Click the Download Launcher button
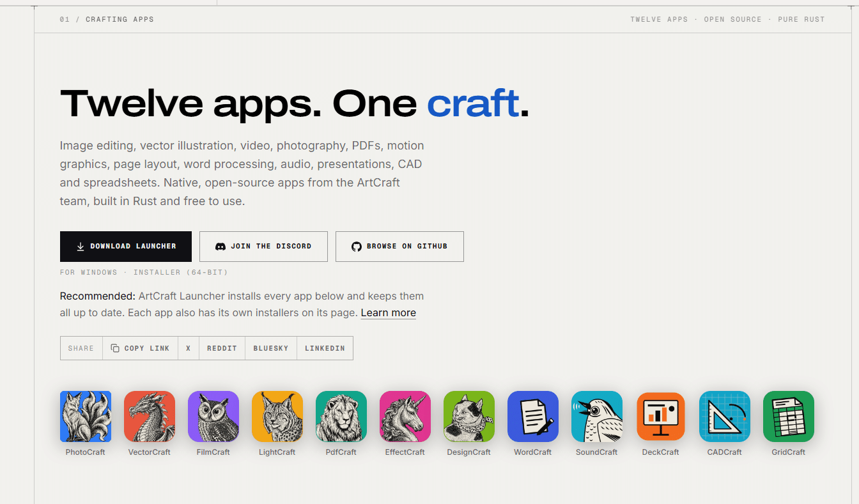The height and width of the screenshot is (504, 859). pyautogui.click(x=126, y=247)
